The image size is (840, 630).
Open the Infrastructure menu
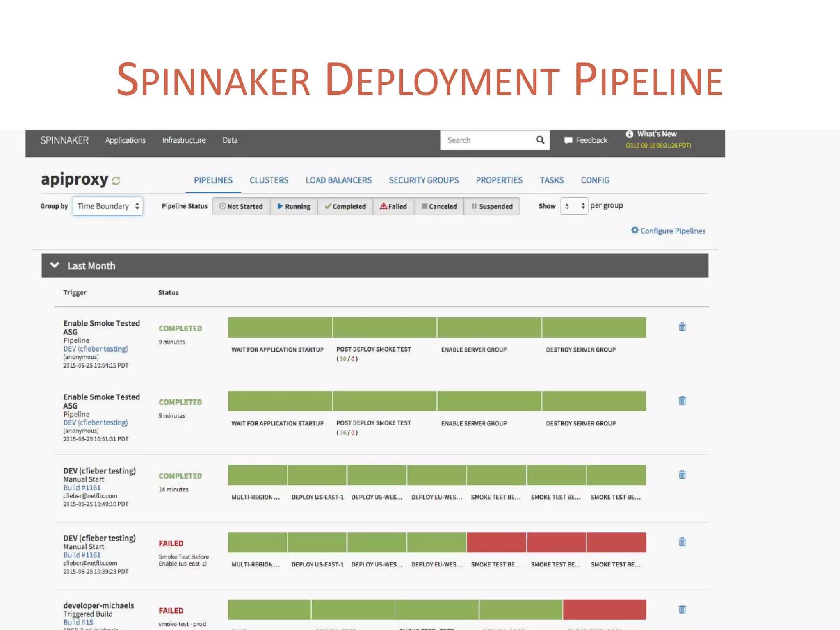pyautogui.click(x=184, y=140)
